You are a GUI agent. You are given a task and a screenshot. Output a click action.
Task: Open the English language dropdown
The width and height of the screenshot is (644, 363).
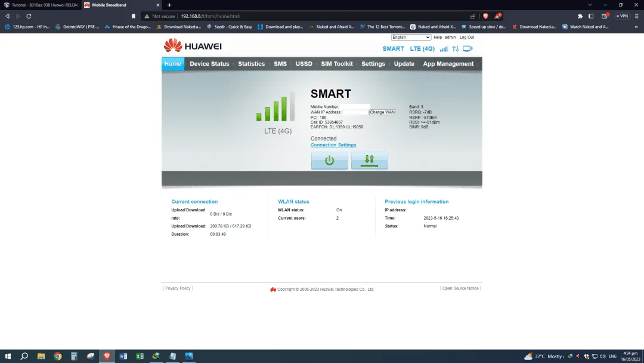pyautogui.click(x=411, y=37)
